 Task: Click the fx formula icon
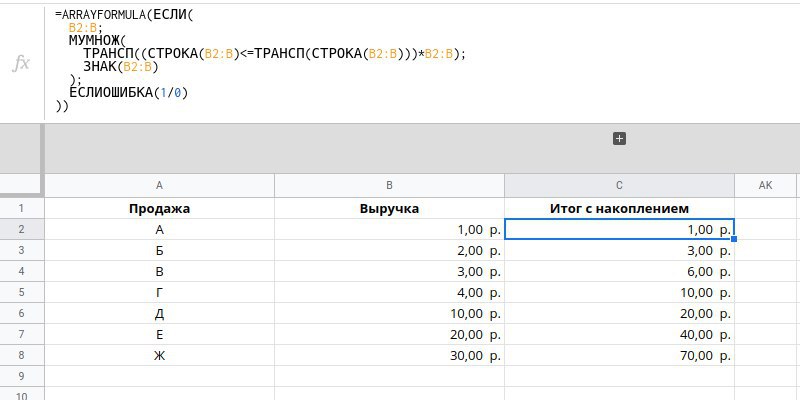click(x=21, y=63)
